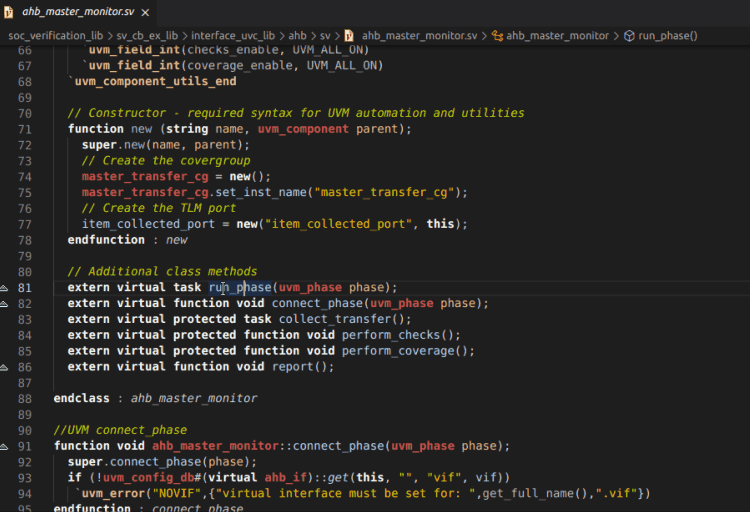Image resolution: width=750 pixels, height=512 pixels.
Task: Click set_inst_name call on line 75
Action: pyautogui.click(x=261, y=192)
